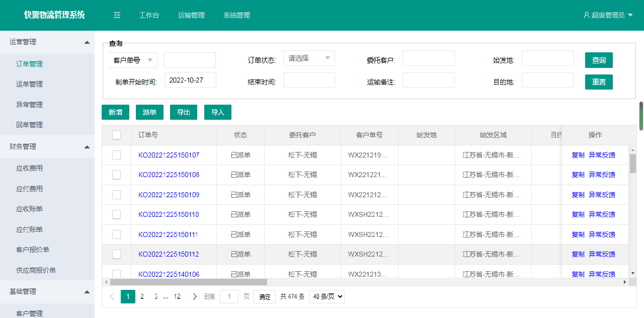Click the 确定 page jump button
Image resolution: width=644 pixels, height=318 pixels.
pyautogui.click(x=265, y=297)
